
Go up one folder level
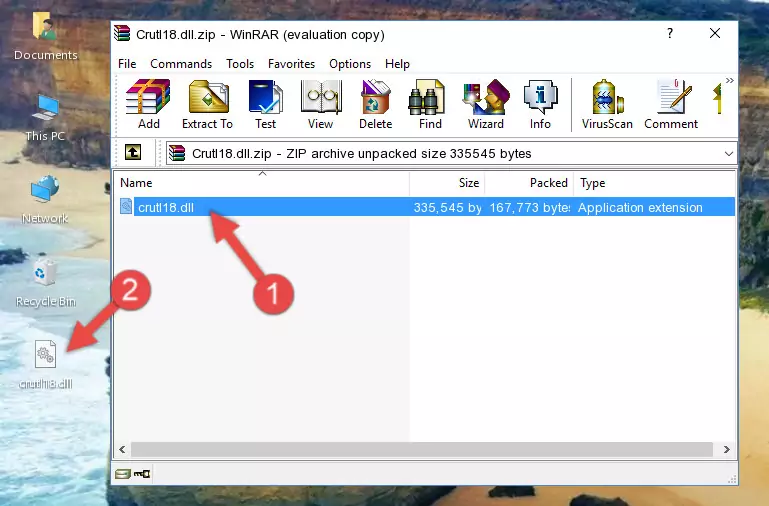[133, 152]
